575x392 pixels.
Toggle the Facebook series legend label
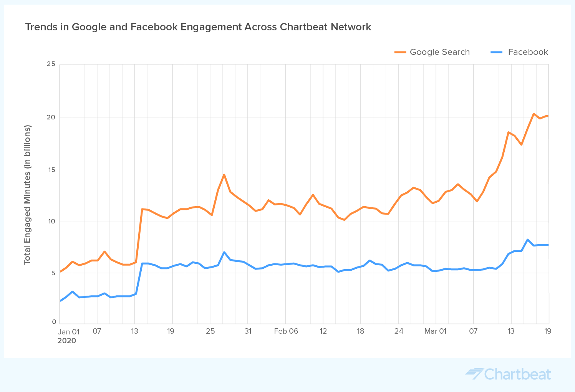click(x=528, y=52)
